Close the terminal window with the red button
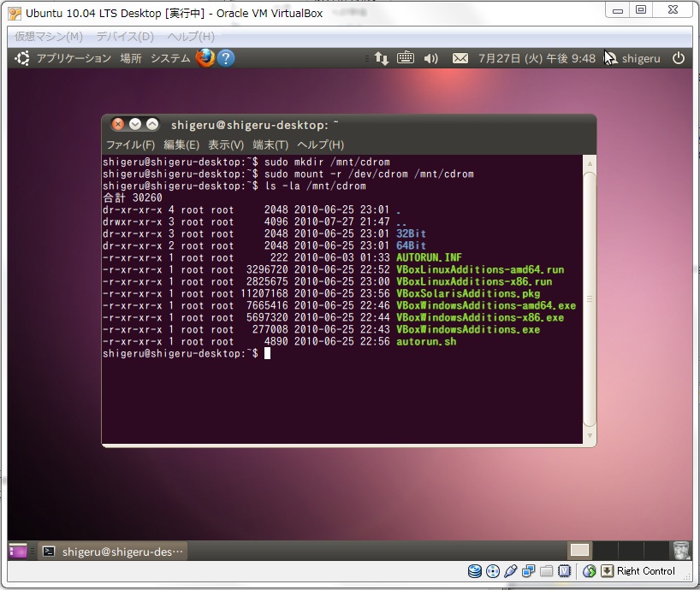Image resolution: width=700 pixels, height=590 pixels. pyautogui.click(x=118, y=125)
